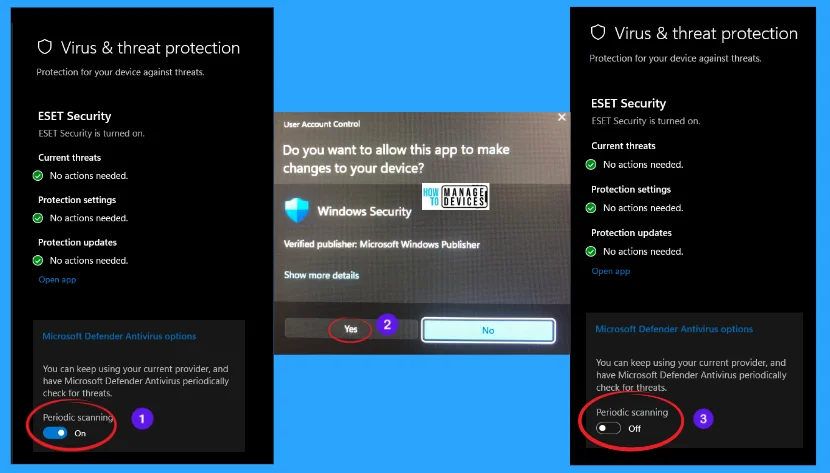Click 'Protection settings' label in left panel
Viewport: 830px width, 473px height.
coord(77,200)
